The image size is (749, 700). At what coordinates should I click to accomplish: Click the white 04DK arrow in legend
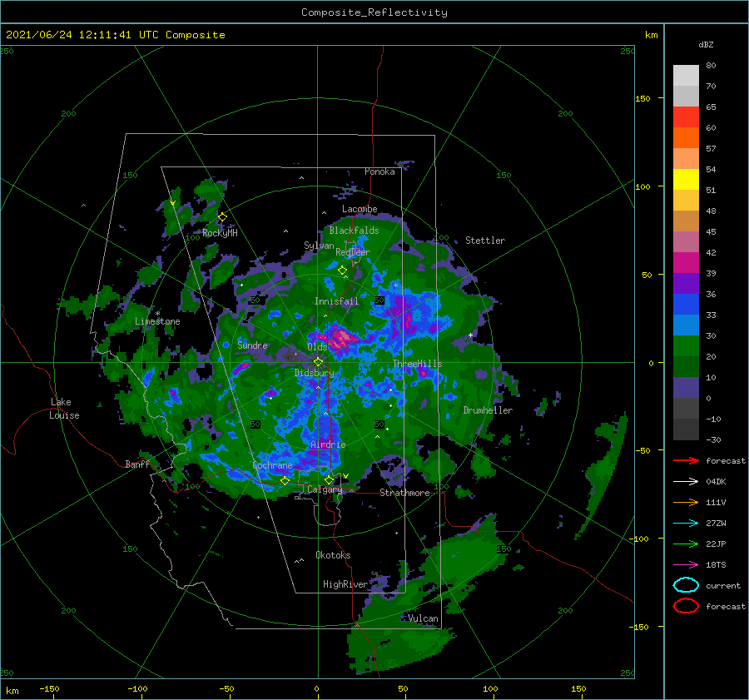click(686, 482)
